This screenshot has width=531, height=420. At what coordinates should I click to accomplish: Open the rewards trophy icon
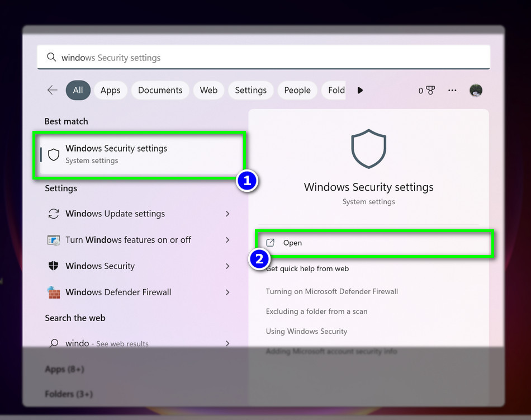(430, 90)
